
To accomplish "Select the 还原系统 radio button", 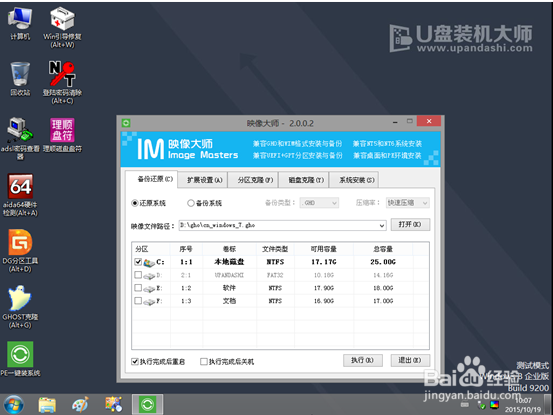I will (135, 203).
